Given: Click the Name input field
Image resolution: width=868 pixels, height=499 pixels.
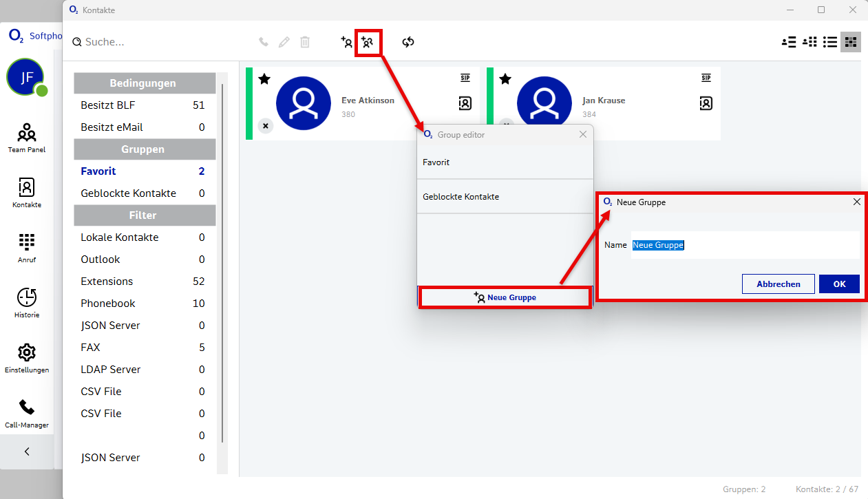Looking at the screenshot, I should coord(743,245).
